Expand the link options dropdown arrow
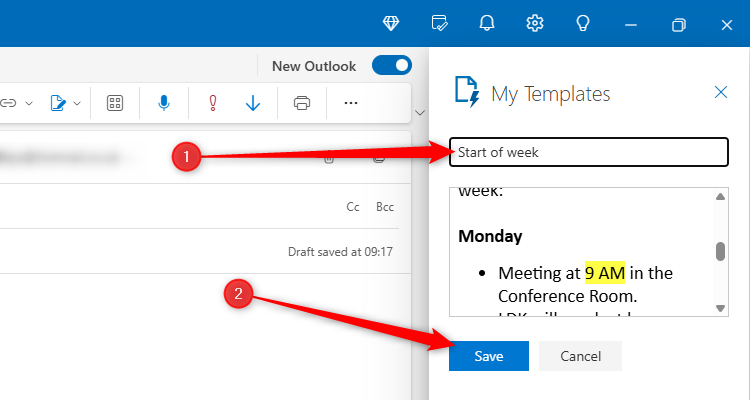750x400 pixels. 28,102
